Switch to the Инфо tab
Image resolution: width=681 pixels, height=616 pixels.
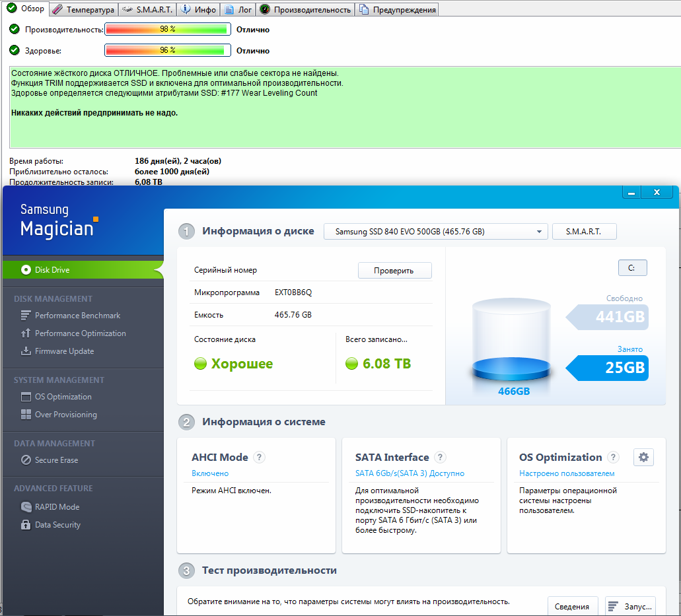(x=198, y=9)
